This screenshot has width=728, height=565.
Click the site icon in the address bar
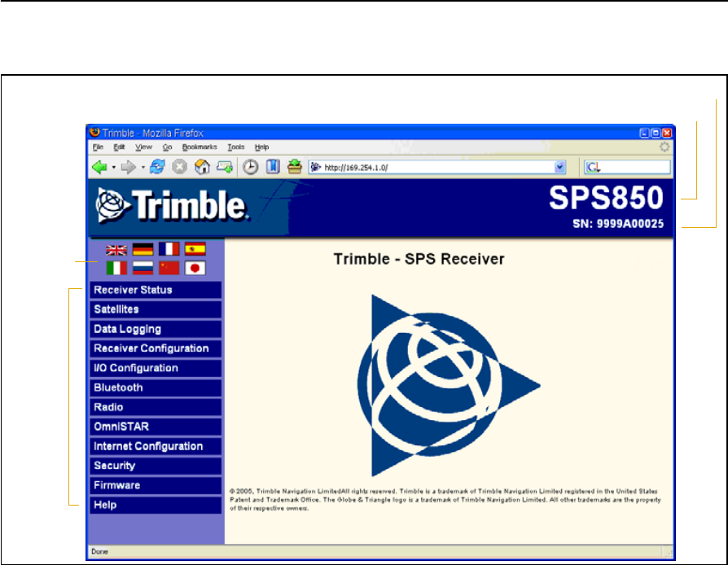click(316, 167)
